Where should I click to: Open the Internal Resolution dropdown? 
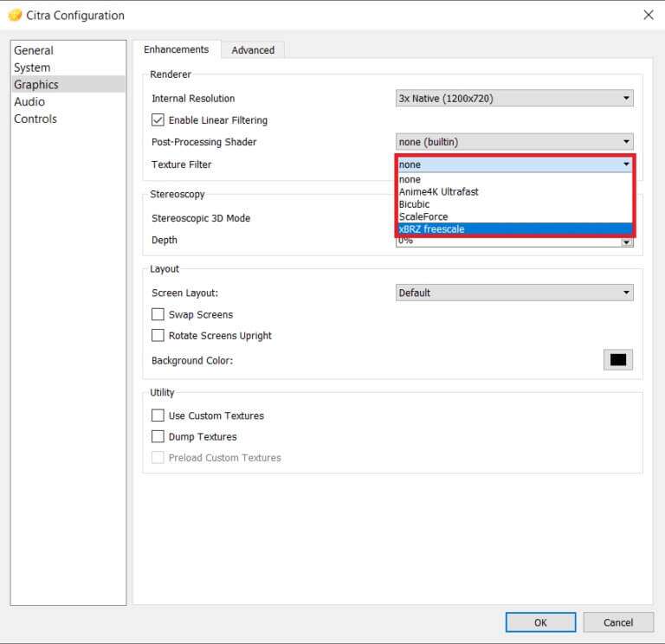[514, 99]
